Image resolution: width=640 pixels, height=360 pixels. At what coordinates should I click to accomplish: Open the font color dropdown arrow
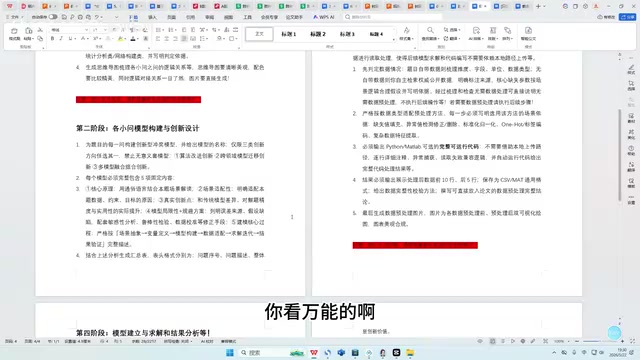pos(138,38)
